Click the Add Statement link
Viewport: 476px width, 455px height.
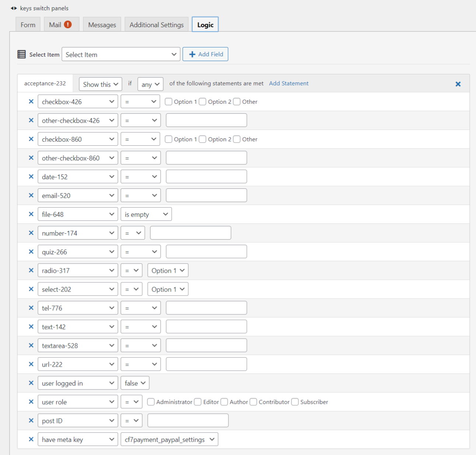click(288, 84)
